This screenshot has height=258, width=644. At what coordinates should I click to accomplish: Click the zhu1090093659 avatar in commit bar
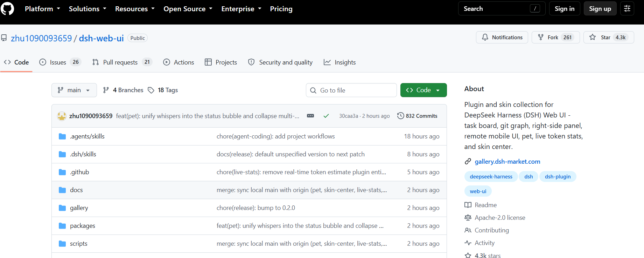pos(62,116)
